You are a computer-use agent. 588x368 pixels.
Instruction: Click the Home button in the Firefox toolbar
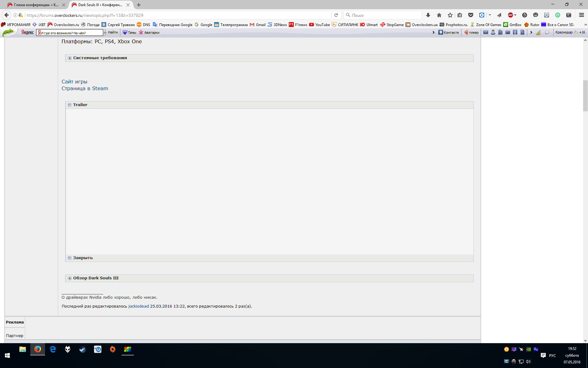coord(439,15)
